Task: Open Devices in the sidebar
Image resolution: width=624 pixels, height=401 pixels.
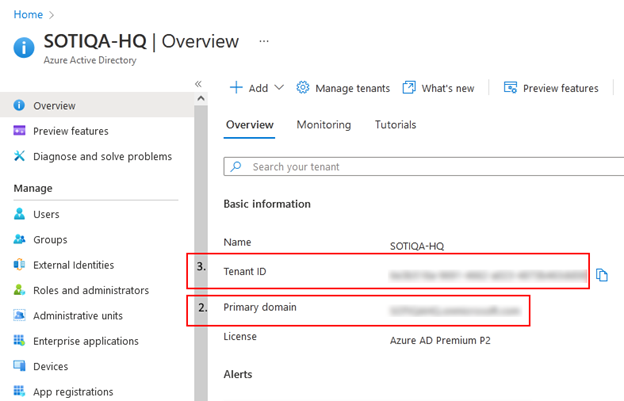Action: coord(50,366)
